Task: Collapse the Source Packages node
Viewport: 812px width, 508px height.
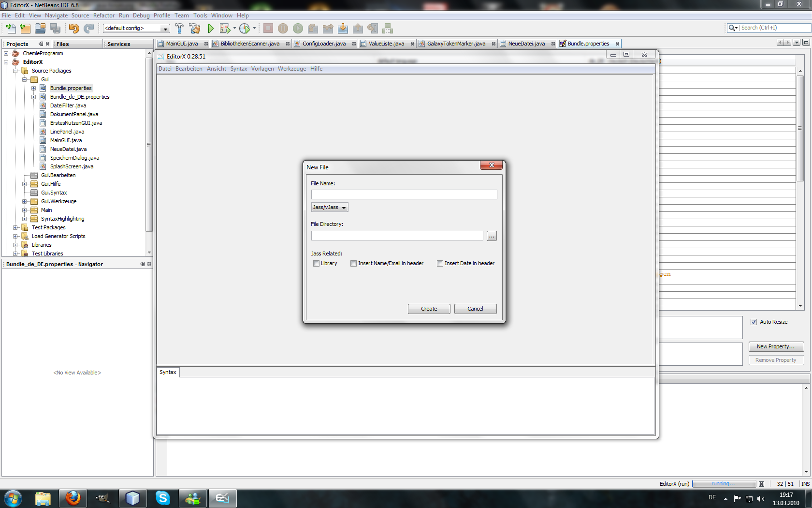Action: 15,71
